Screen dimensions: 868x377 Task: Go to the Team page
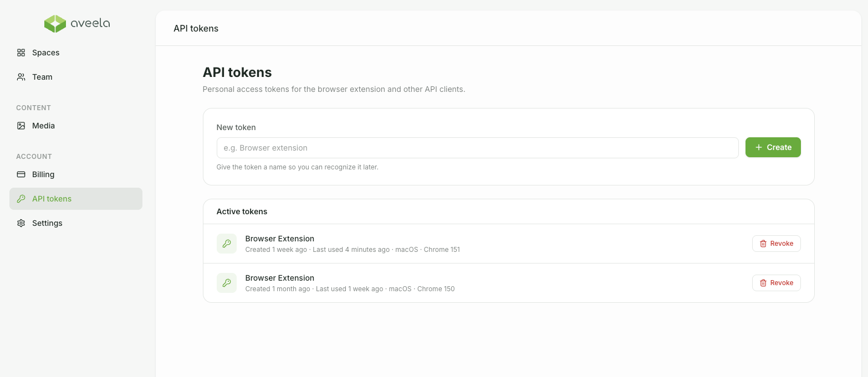coord(76,77)
